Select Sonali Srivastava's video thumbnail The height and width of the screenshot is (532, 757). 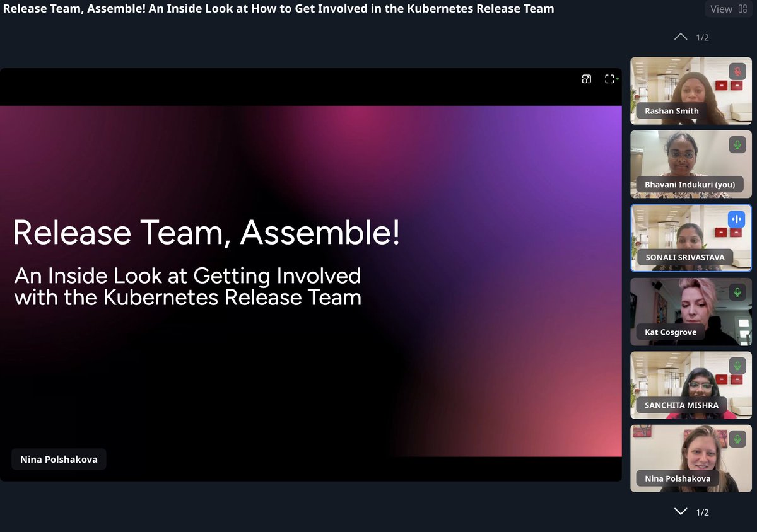click(691, 238)
